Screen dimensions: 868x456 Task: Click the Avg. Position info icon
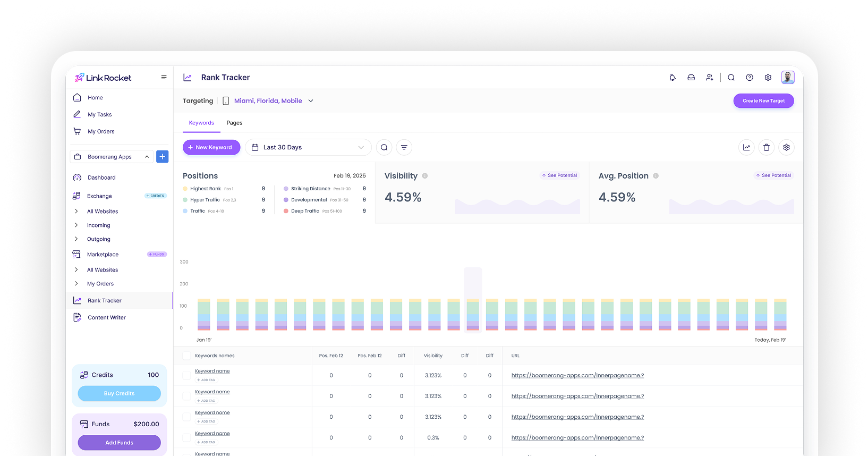pos(656,176)
